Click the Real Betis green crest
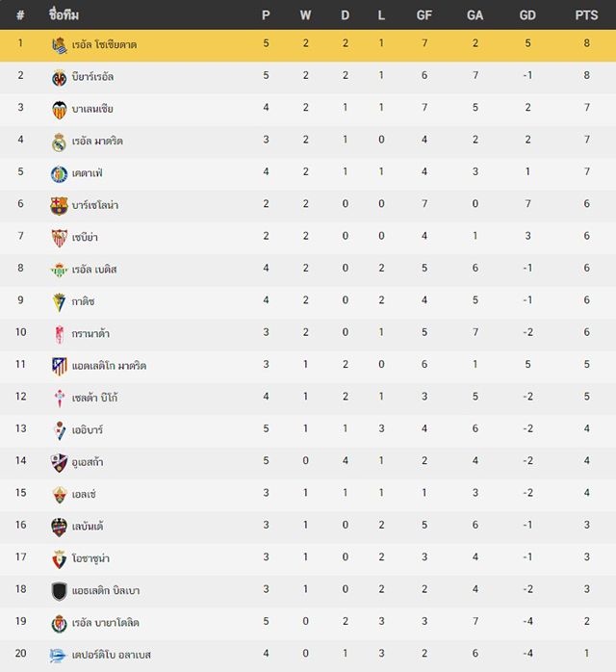 (59, 270)
